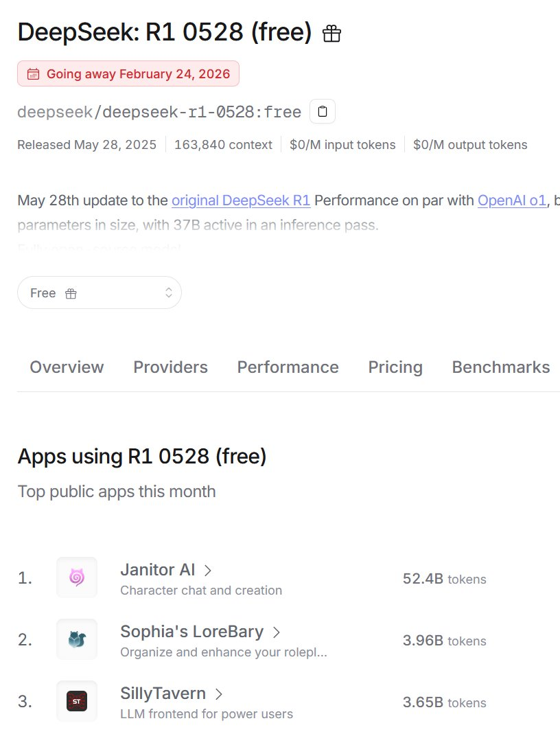Expand Sophia's LoreBary chevron arrow

(277, 632)
